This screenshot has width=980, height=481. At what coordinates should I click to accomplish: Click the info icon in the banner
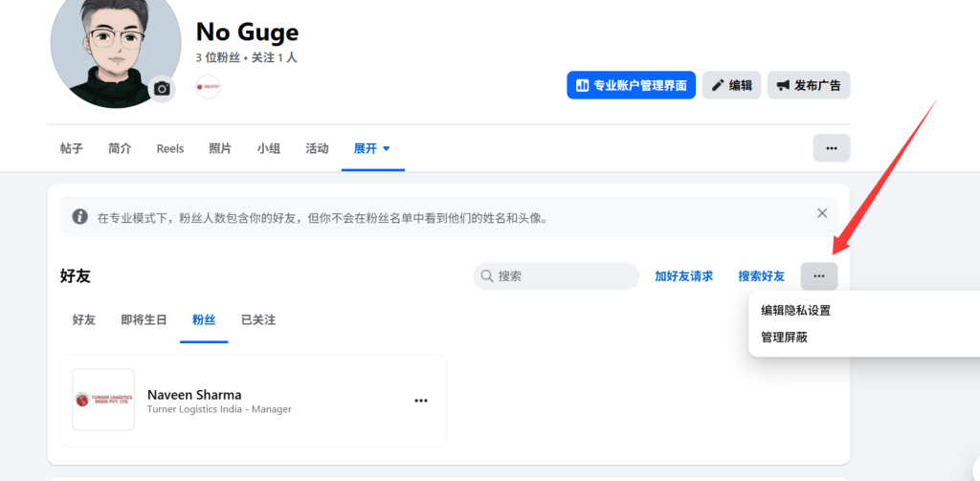[x=80, y=217]
